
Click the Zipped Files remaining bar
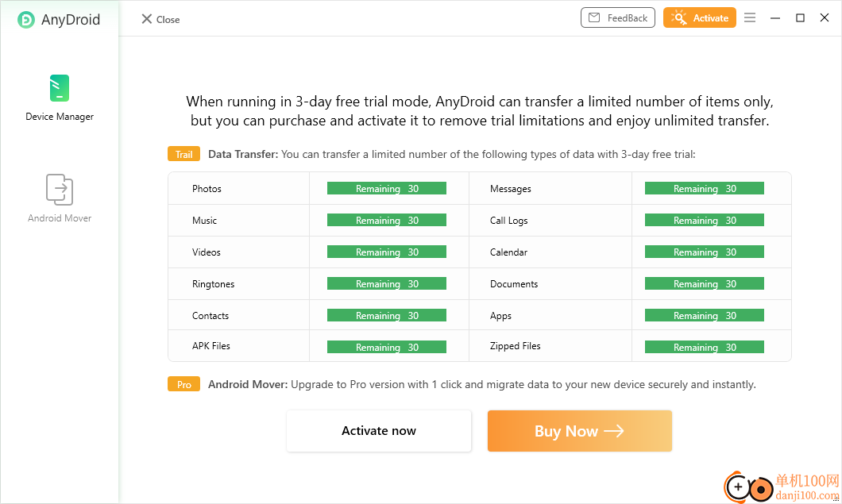coord(704,348)
